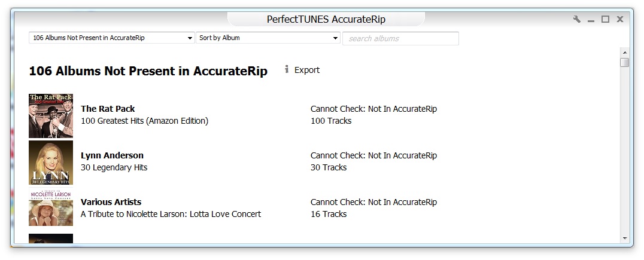Open settings via the wrench icon
This screenshot has height=260, width=644.
tap(577, 19)
